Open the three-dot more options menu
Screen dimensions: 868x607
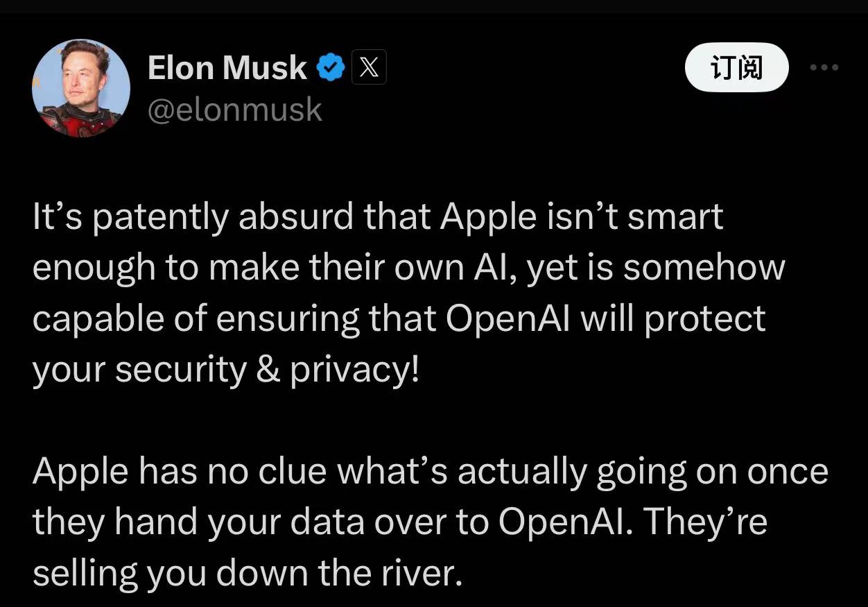pos(824,67)
